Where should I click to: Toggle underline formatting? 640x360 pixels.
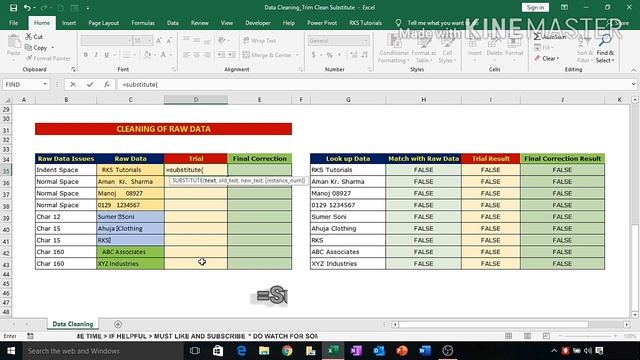point(107,55)
